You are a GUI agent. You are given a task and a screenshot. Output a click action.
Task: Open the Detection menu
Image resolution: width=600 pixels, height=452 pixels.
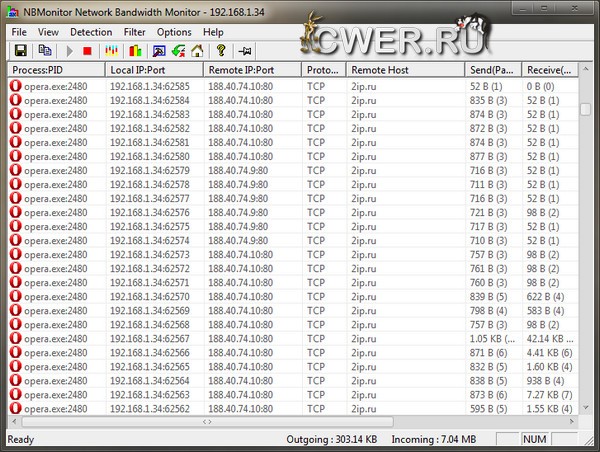[91, 32]
